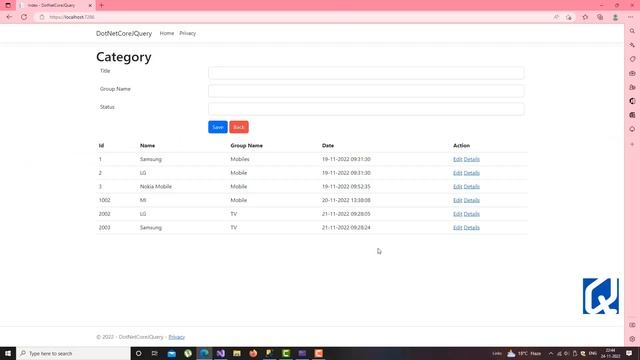The width and height of the screenshot is (640, 360).
Task: Open the Privacy navigation link in header
Action: [187, 33]
